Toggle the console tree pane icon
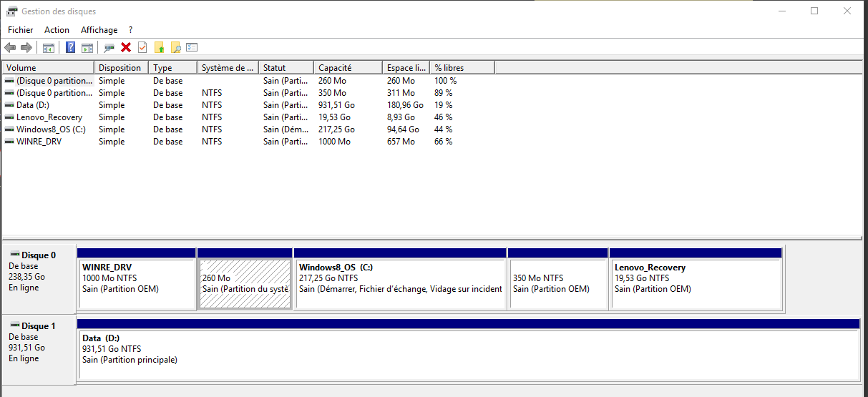 click(x=49, y=48)
